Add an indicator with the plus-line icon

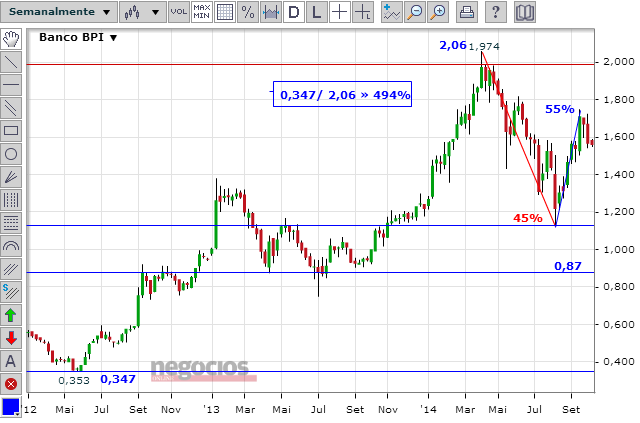point(391,12)
